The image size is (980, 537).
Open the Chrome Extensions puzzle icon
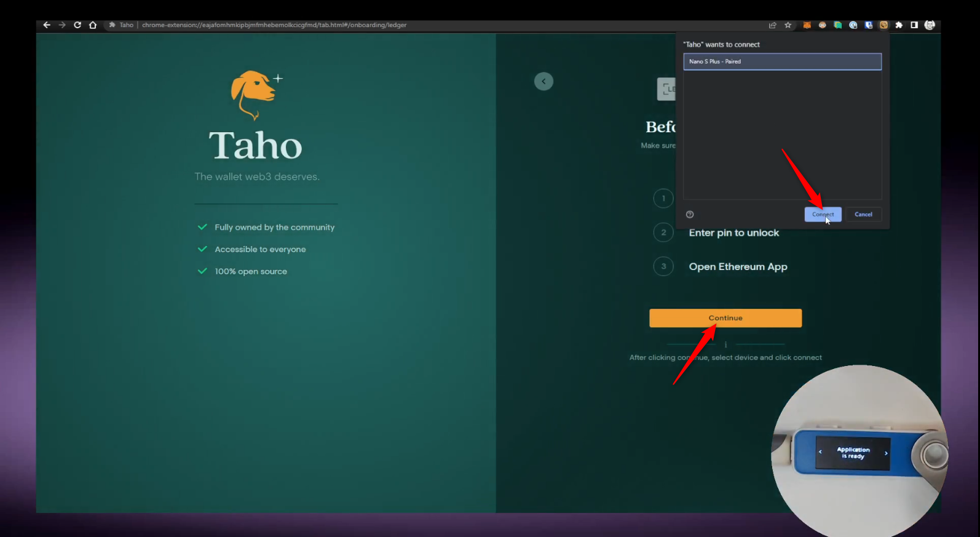[x=899, y=25]
